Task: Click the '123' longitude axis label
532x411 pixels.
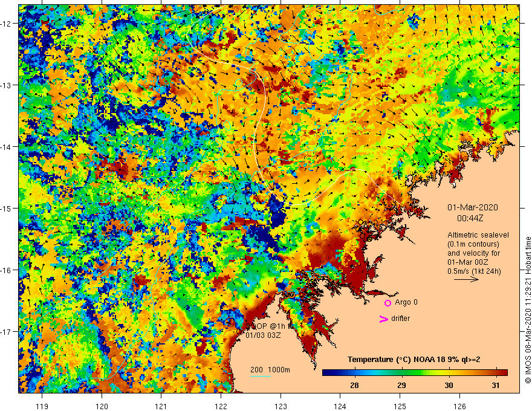Action: (x=281, y=406)
